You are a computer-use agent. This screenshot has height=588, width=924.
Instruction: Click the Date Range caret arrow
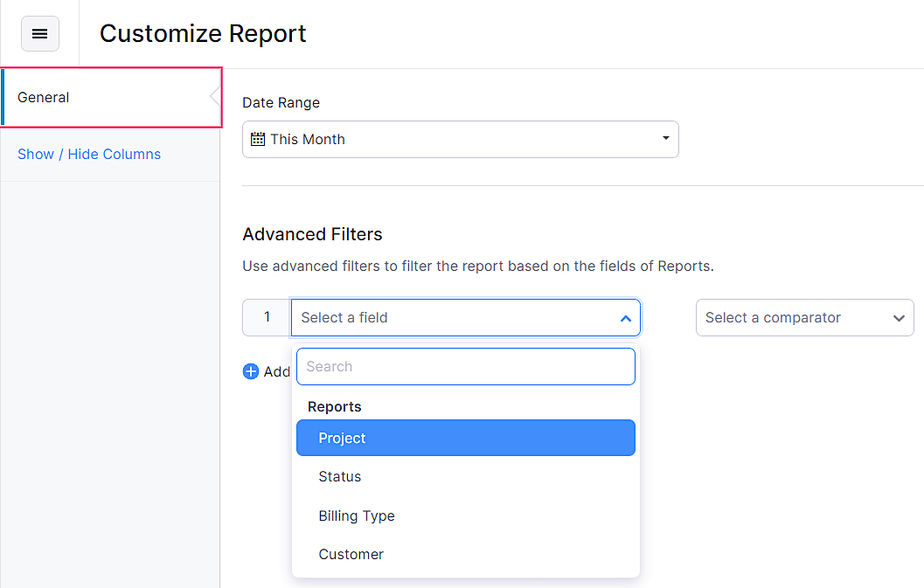tap(665, 139)
